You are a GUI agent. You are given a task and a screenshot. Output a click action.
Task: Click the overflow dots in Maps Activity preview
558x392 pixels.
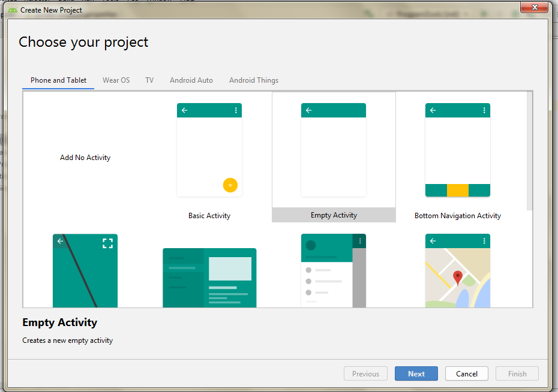pyautogui.click(x=484, y=241)
